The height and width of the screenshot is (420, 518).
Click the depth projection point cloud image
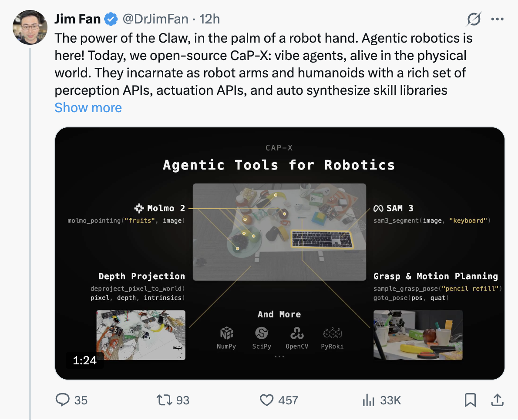pyautogui.click(x=141, y=334)
